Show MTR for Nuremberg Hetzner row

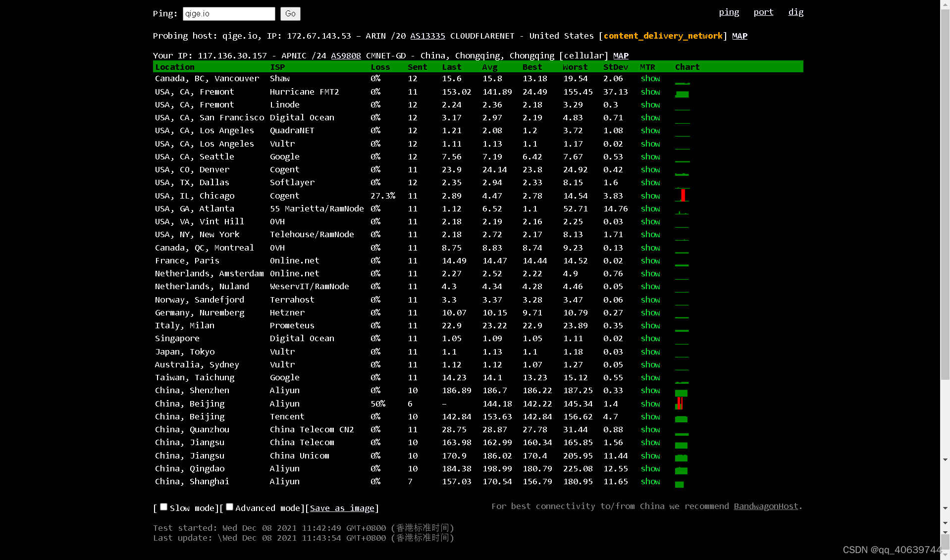(650, 312)
